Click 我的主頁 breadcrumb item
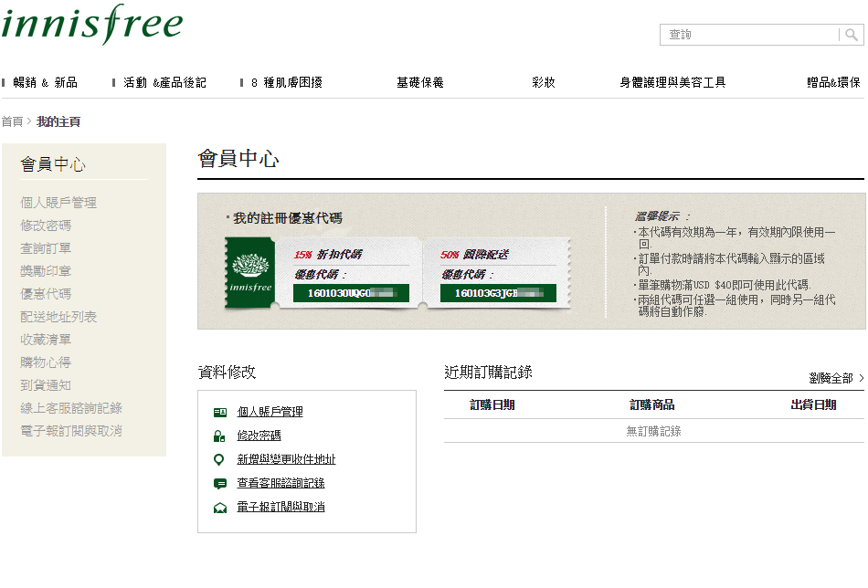This screenshot has width=868, height=588. coord(58,121)
